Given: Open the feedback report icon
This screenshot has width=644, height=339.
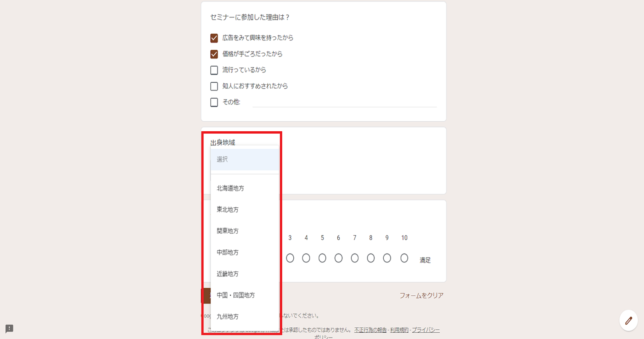Looking at the screenshot, I should coord(9,329).
